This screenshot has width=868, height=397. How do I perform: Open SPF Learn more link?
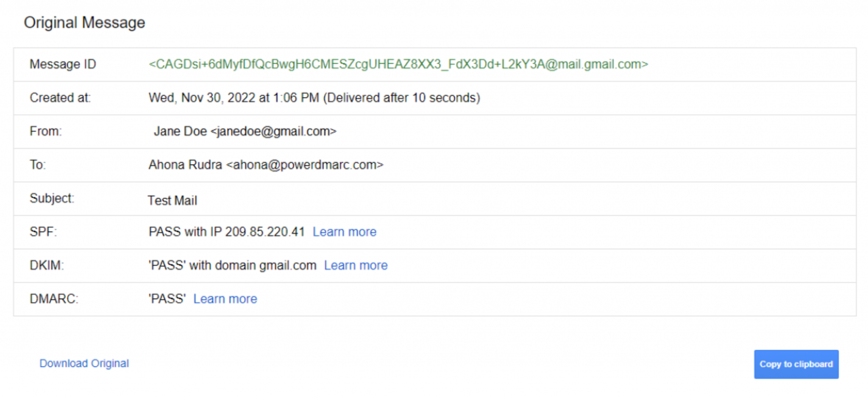click(x=345, y=231)
